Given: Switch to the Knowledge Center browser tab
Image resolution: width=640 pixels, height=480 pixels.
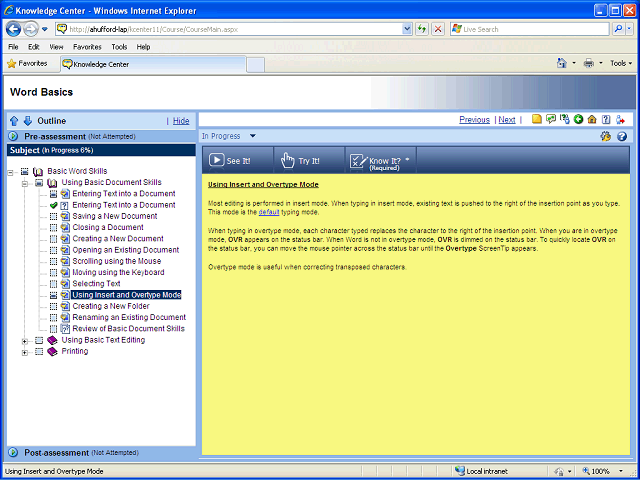Looking at the screenshot, I should click(x=153, y=64).
